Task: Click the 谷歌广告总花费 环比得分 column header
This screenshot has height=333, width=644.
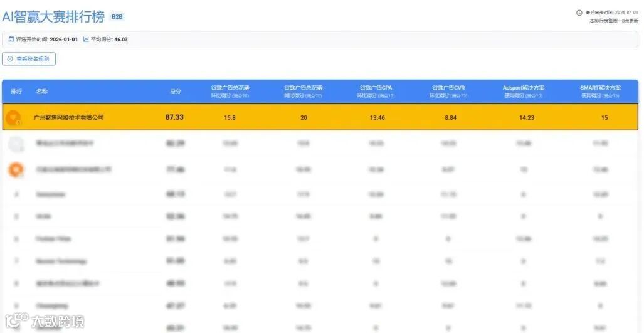Action: pyautogui.click(x=230, y=91)
